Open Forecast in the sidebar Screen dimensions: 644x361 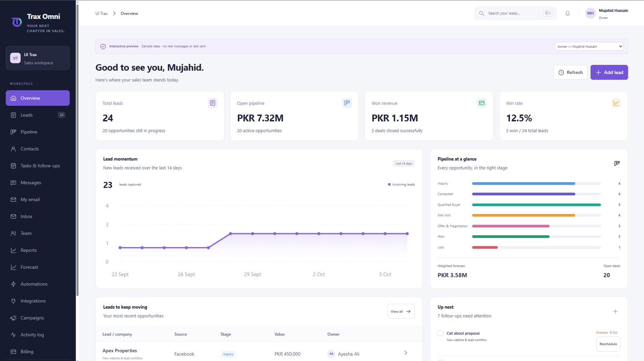pos(38,267)
